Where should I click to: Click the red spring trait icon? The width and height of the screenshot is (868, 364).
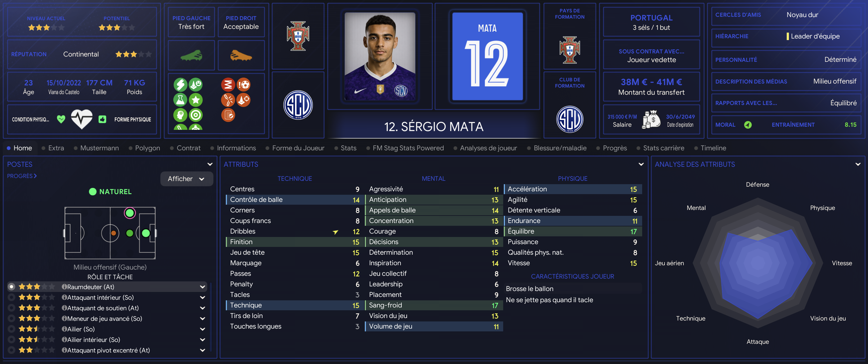(x=228, y=84)
